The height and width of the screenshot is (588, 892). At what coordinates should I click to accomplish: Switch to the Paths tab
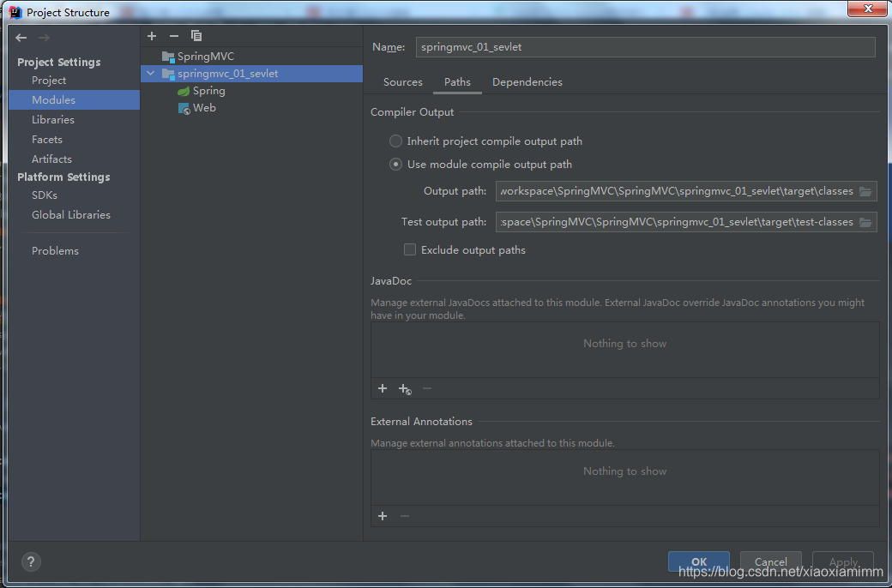coord(457,82)
